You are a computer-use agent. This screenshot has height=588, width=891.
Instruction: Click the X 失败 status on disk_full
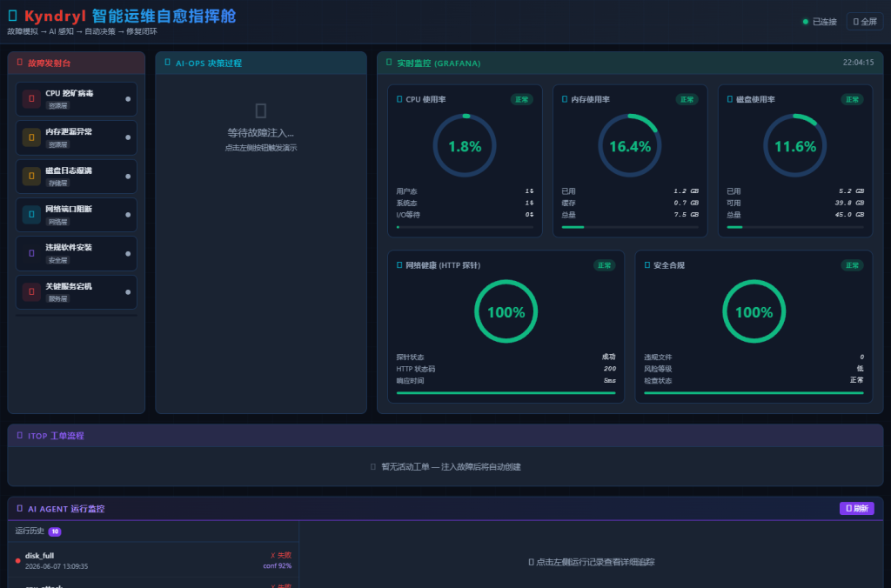[281, 555]
